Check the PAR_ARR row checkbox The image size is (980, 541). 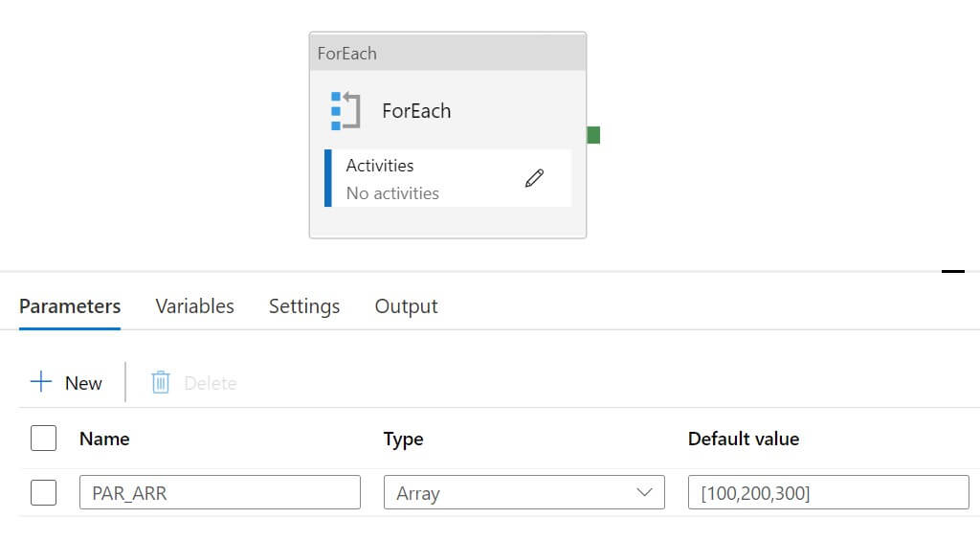coord(44,493)
